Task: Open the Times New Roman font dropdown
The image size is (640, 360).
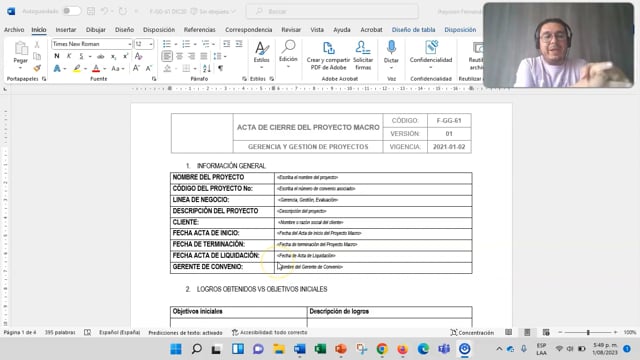Action: [x=130, y=44]
